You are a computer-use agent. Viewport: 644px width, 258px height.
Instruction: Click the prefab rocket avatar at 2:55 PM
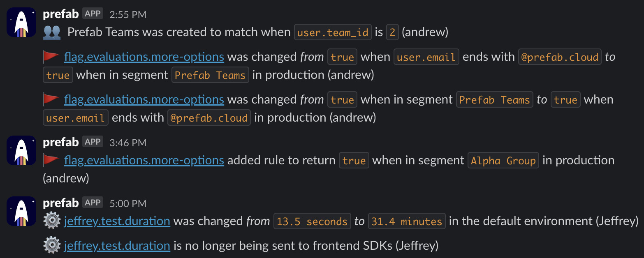tap(21, 22)
